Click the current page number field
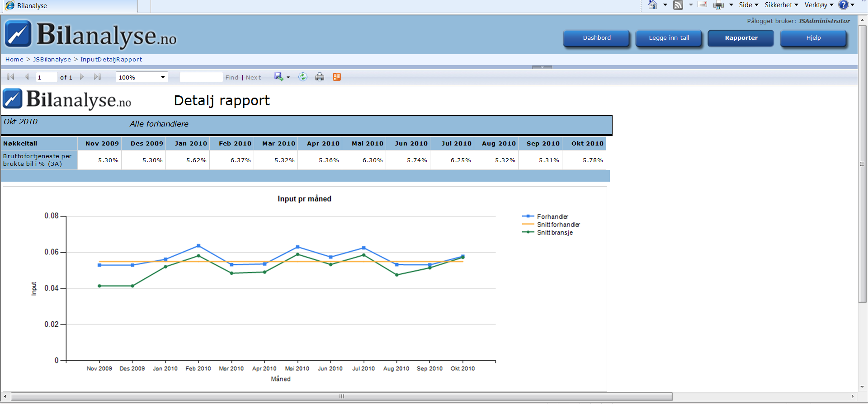868x404 pixels. click(x=47, y=77)
